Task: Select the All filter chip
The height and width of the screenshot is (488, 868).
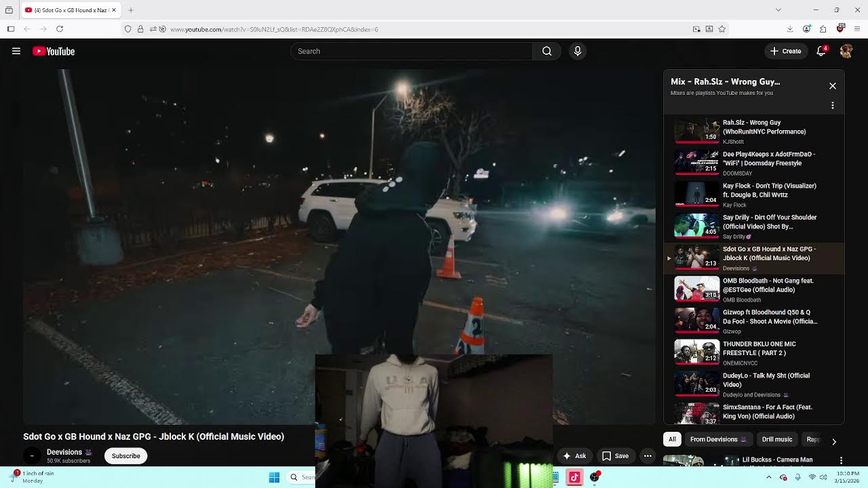Action: pyautogui.click(x=672, y=439)
